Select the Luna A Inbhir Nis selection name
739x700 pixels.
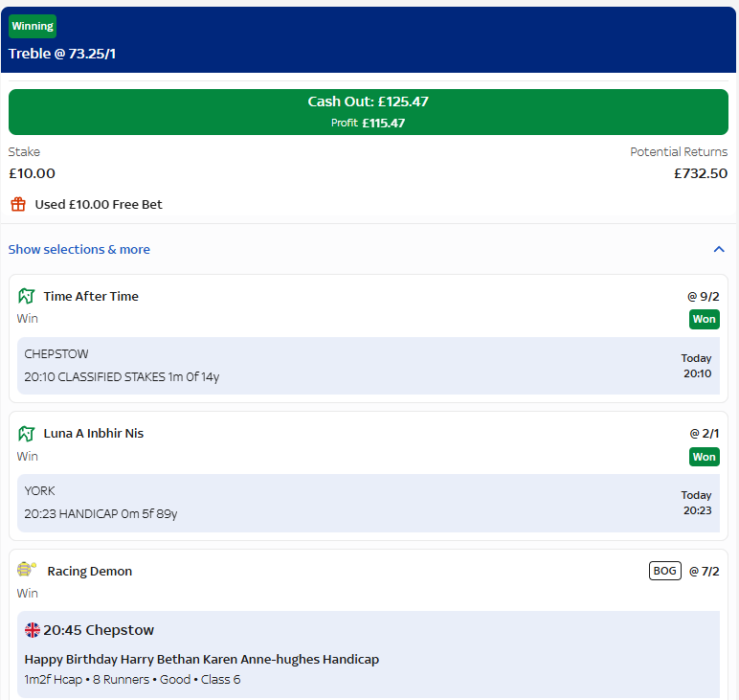click(x=93, y=434)
